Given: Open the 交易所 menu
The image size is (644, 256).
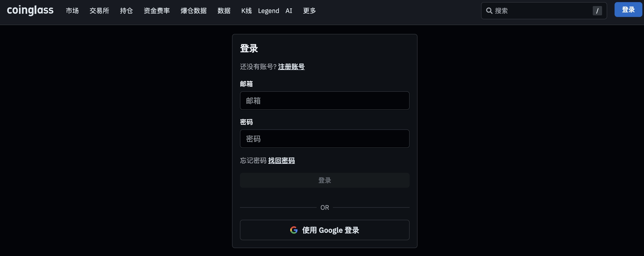Looking at the screenshot, I should click(x=99, y=11).
